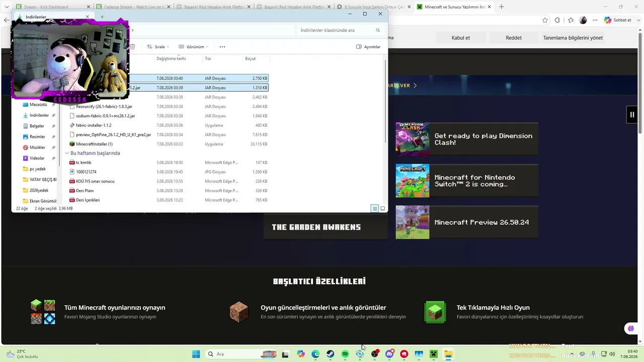Open 'Minecraft for Nintendo Switch 2 is coming' card
644x362 pixels.
tap(467, 180)
